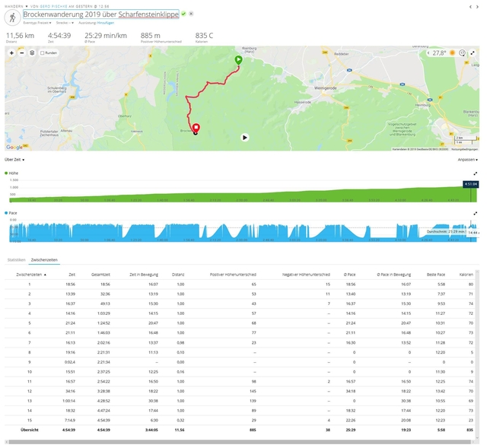Screen dimensions: 487x448
Task: Select the Zwischenzeiten tab
Action: (43, 259)
